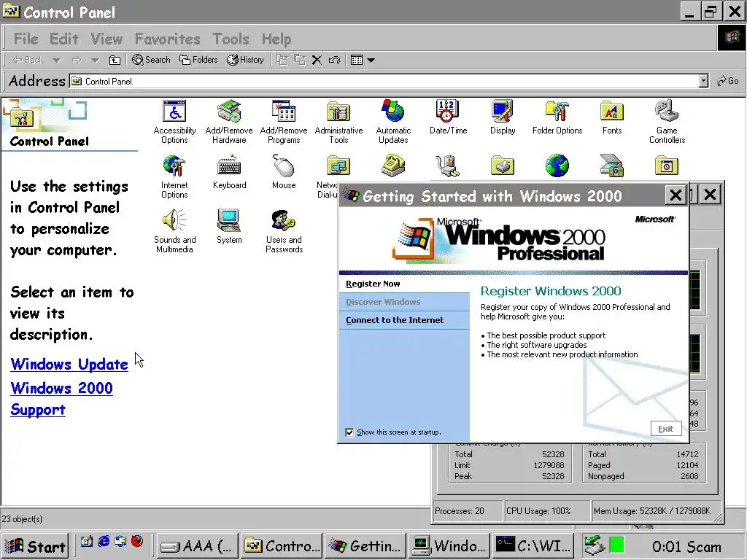Click the Task Manager CPU Usage status text
Image resolution: width=747 pixels, height=560 pixels.
(538, 511)
